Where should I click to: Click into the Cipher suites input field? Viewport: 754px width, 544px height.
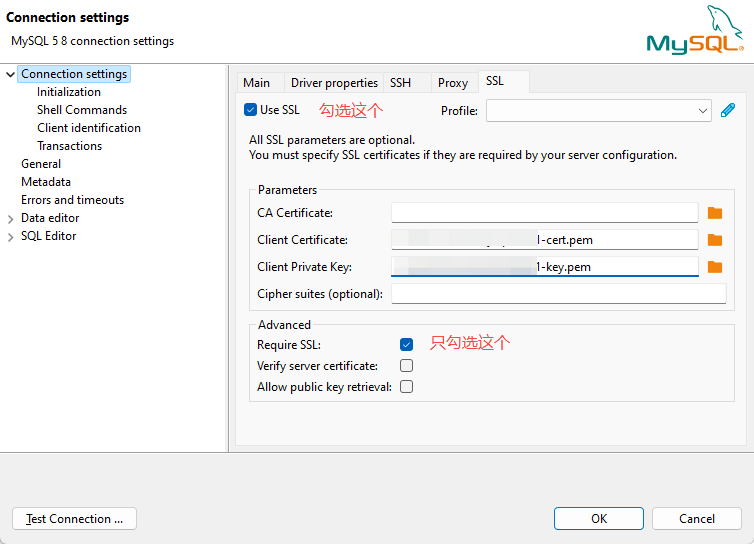pyautogui.click(x=558, y=294)
